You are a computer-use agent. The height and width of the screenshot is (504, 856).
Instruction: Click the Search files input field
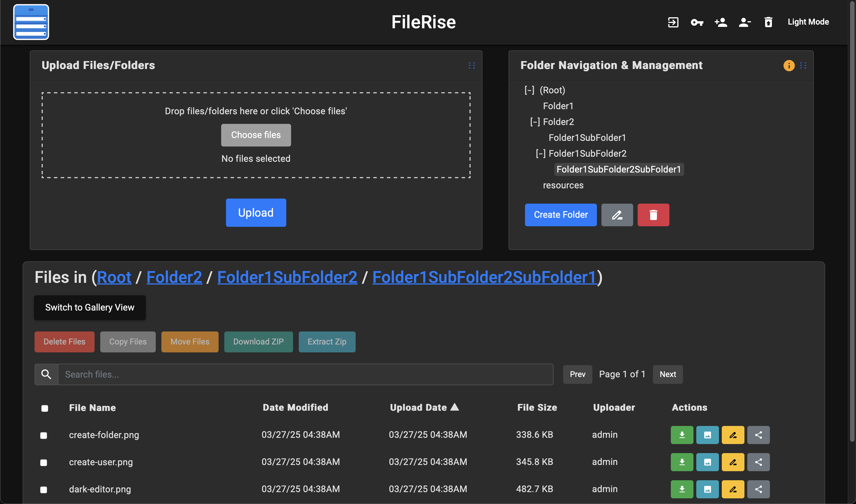[305, 374]
